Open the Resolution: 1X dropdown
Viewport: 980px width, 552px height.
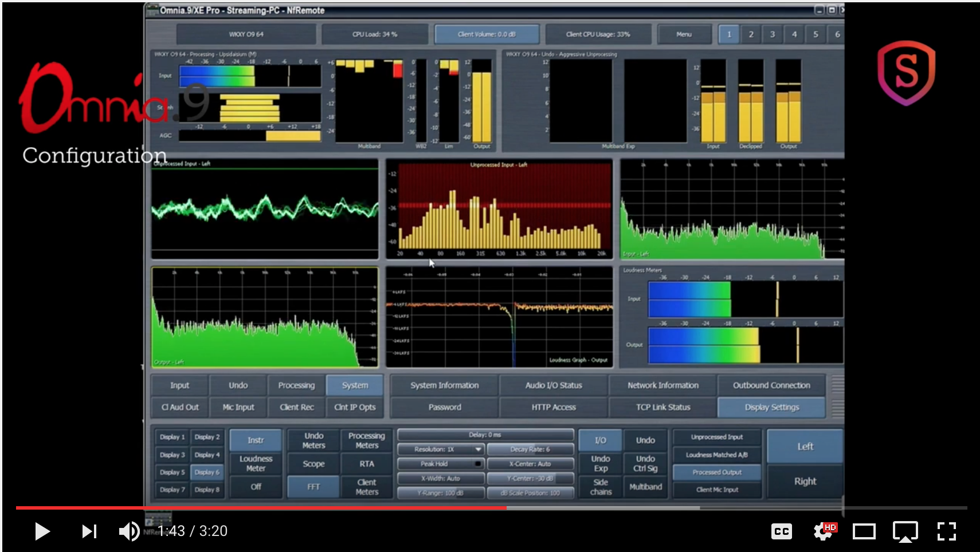pos(440,449)
